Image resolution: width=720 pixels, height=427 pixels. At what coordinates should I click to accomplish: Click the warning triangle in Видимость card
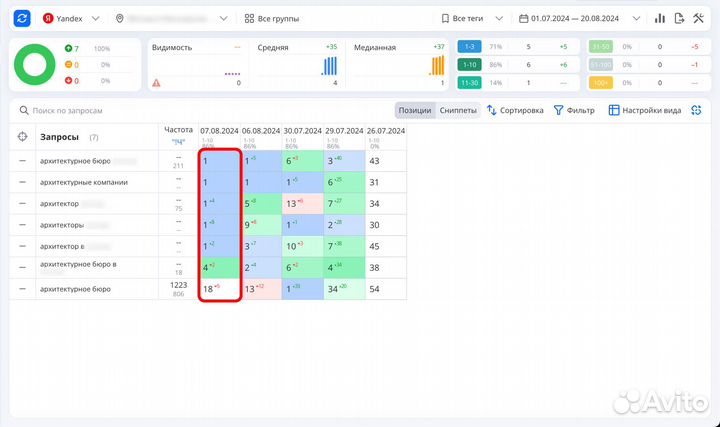[x=156, y=83]
